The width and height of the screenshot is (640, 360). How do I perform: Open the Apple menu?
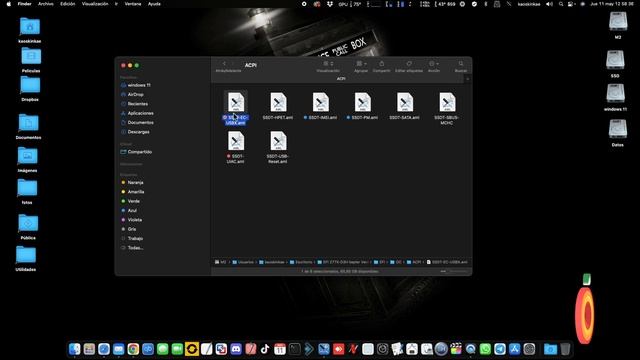coord(9,4)
